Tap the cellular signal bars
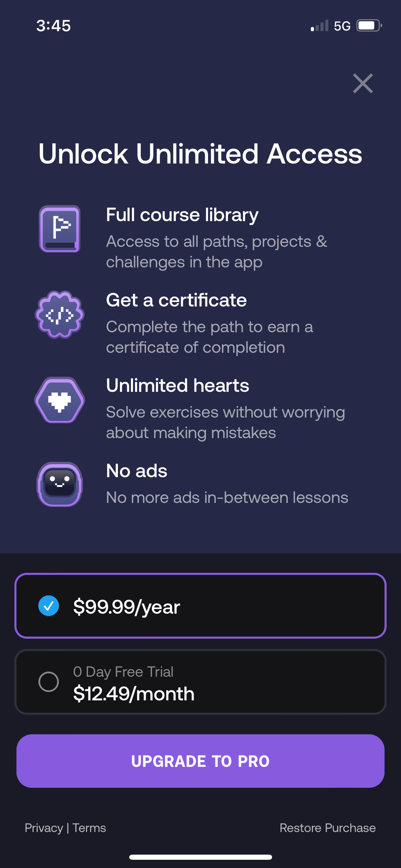 318,25
